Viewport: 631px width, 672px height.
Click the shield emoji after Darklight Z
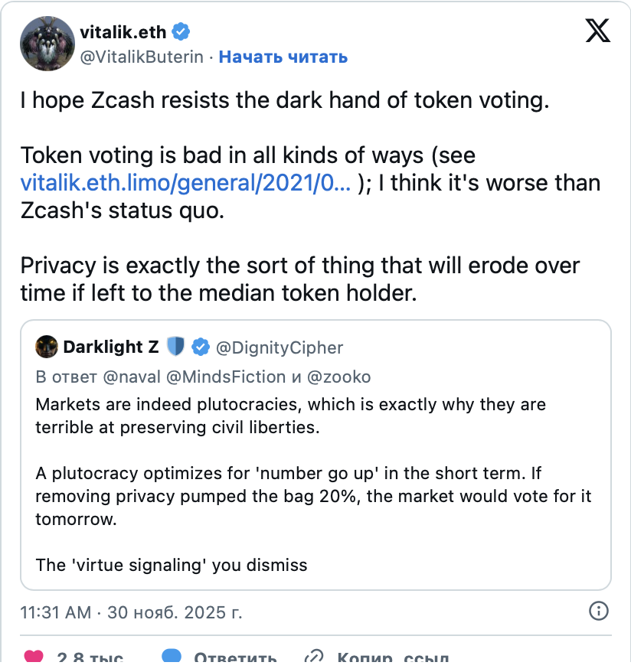point(175,347)
